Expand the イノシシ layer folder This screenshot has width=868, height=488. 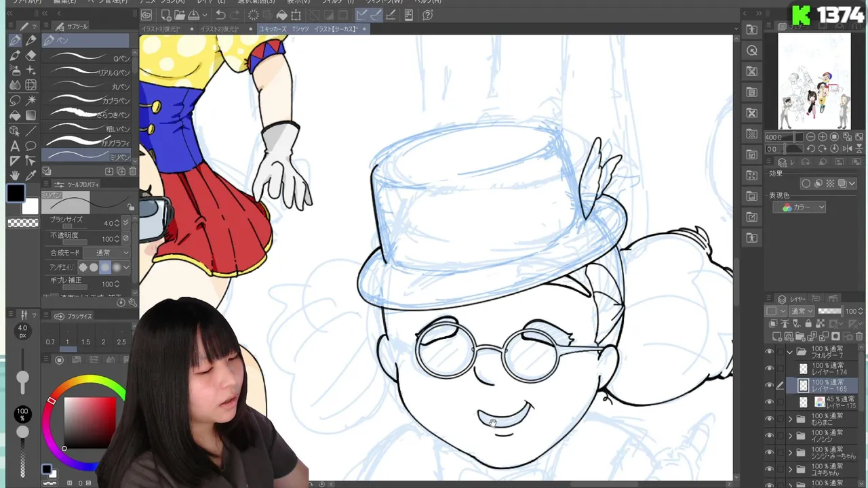pyautogui.click(x=790, y=436)
